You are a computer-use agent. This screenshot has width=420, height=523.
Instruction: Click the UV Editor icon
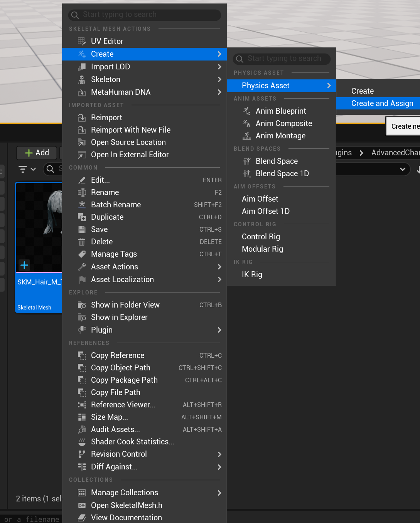(82, 41)
